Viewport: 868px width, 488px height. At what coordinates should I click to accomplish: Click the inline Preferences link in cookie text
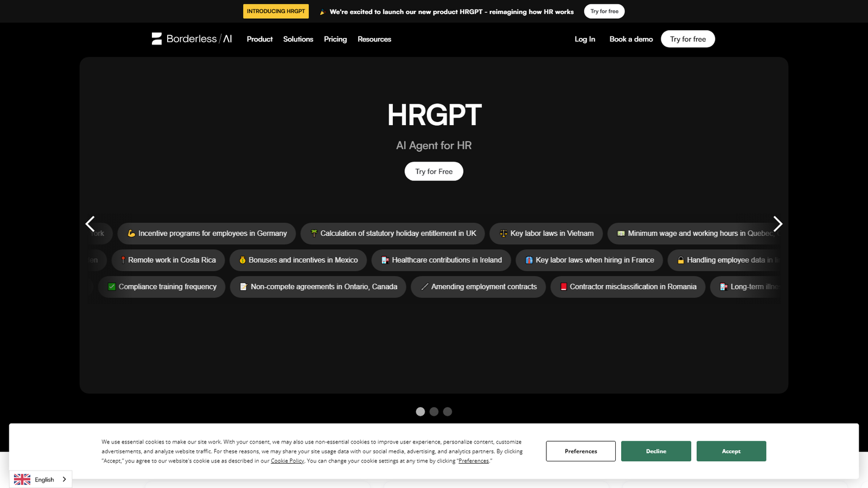474,461
